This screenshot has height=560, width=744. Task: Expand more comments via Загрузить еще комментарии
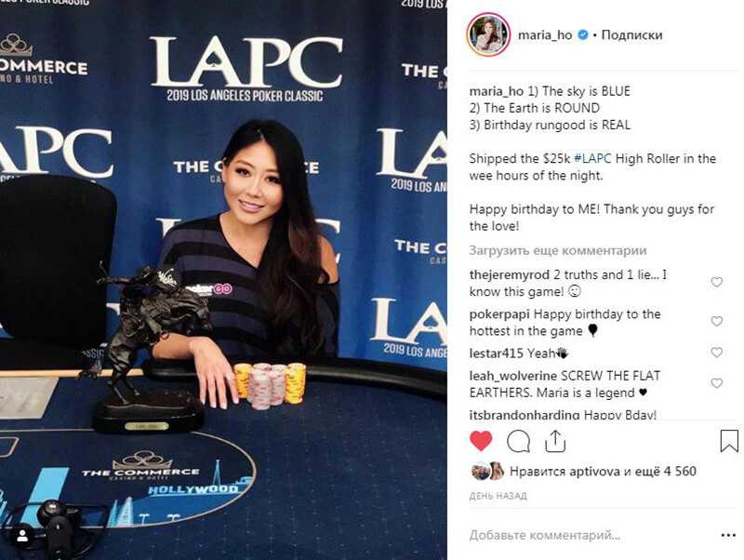(557, 250)
